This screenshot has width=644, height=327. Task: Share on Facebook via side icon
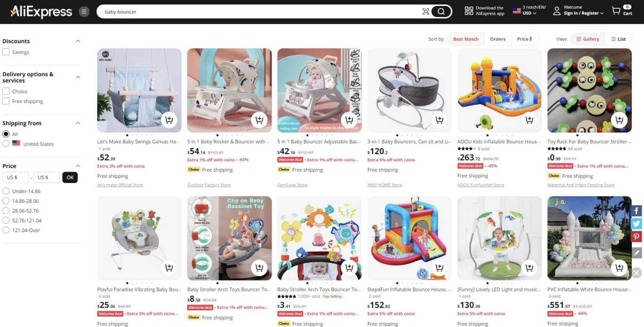tap(636, 211)
